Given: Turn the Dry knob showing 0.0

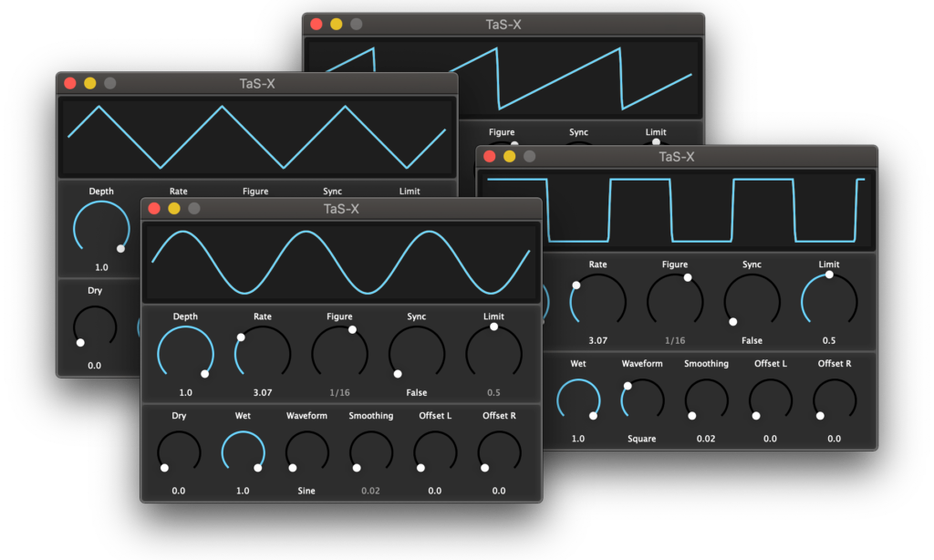Looking at the screenshot, I should click(x=179, y=451).
